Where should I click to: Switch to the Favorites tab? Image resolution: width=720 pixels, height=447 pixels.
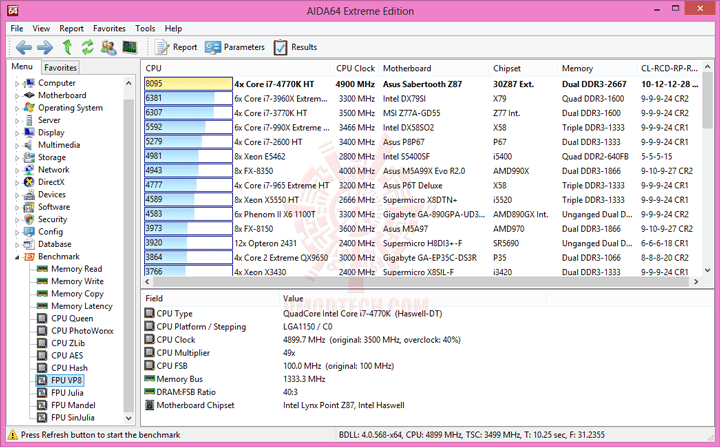(60, 68)
